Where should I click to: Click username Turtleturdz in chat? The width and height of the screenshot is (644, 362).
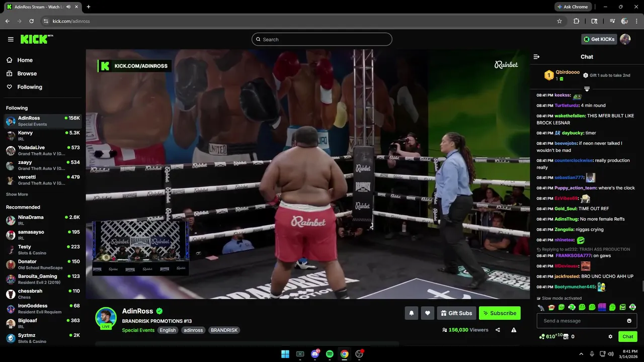(566, 106)
